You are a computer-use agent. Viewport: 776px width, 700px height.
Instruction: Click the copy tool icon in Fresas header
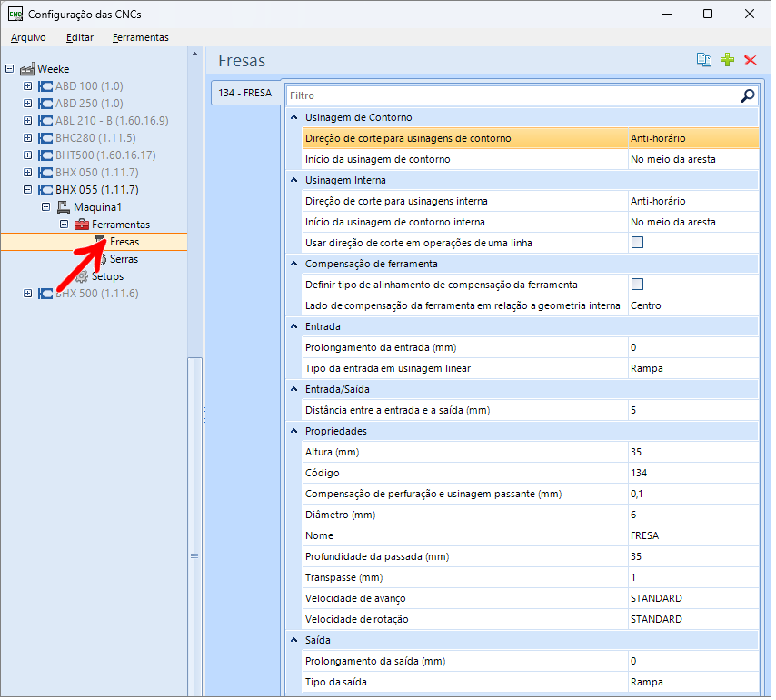[x=703, y=60]
